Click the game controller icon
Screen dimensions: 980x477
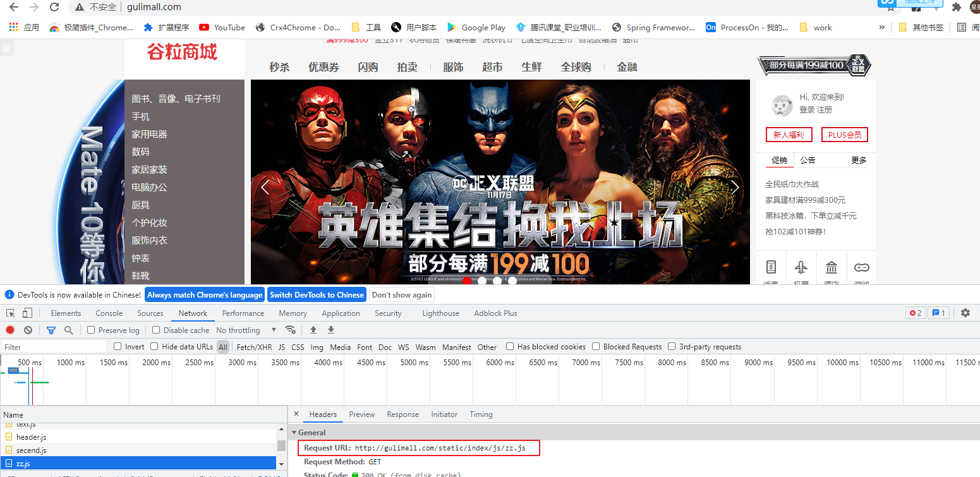click(862, 267)
